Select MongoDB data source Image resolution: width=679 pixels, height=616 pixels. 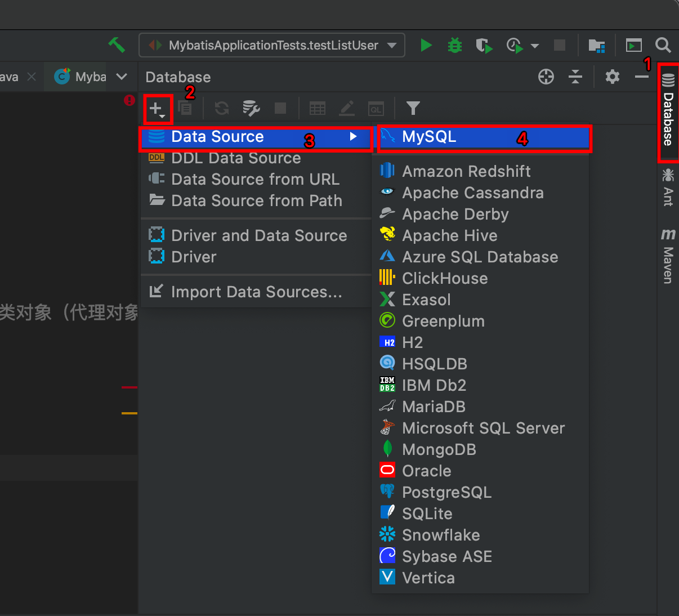(x=480, y=450)
